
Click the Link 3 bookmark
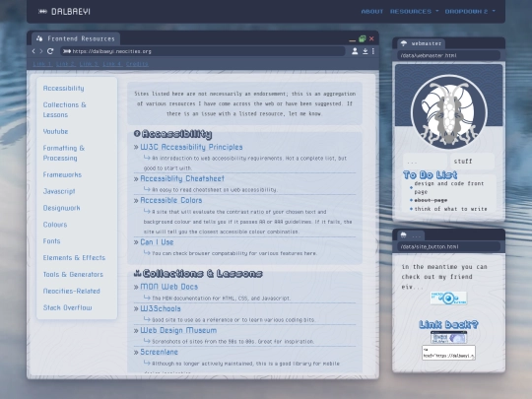pyautogui.click(x=89, y=64)
